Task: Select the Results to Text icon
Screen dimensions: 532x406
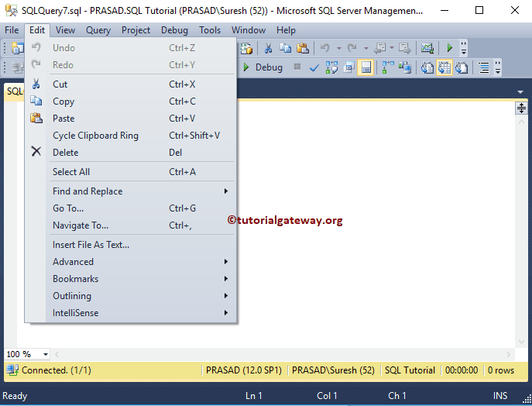Action: [x=427, y=67]
